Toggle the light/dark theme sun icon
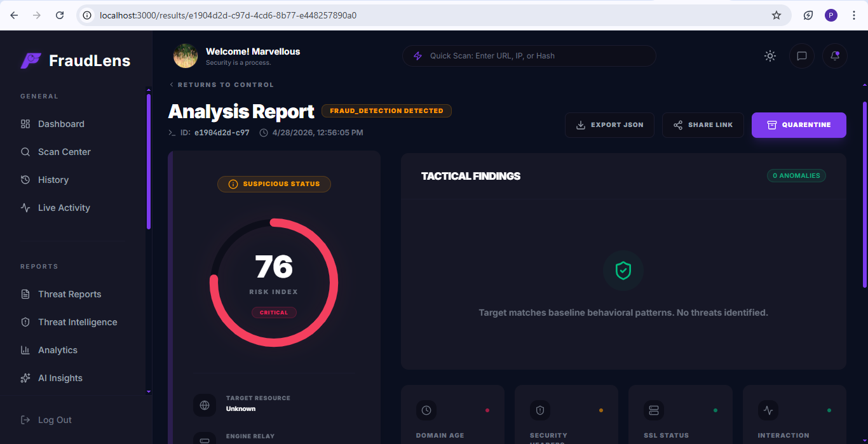The image size is (868, 444). coord(770,56)
